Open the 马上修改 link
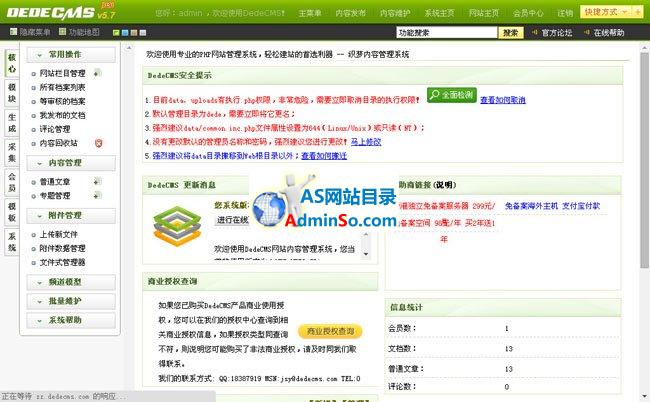 [366, 142]
